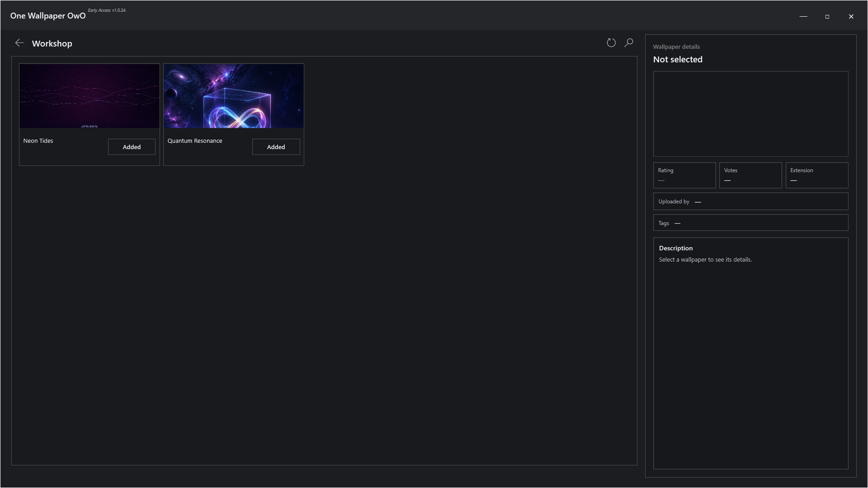Click the Added button for Neon Tides
Screen dimensions: 868x488
132,147
